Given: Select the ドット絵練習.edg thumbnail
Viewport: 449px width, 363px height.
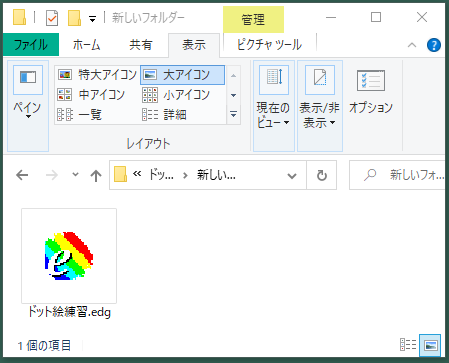Looking at the screenshot, I should [69, 256].
